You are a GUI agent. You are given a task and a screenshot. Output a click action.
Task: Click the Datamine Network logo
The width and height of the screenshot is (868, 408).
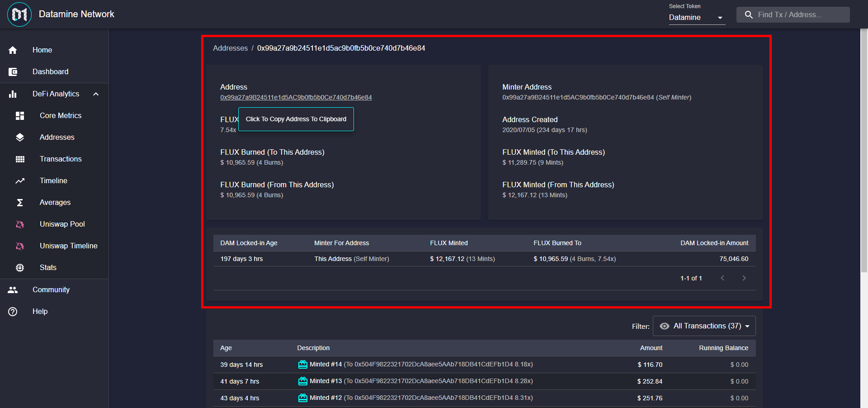click(19, 14)
